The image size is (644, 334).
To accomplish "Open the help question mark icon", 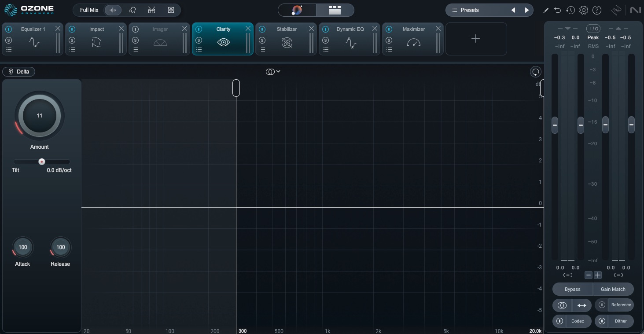I will 597,10.
